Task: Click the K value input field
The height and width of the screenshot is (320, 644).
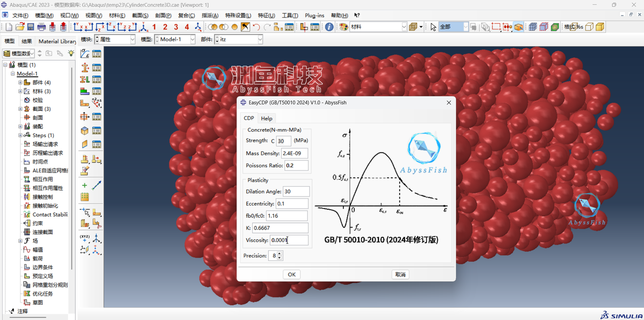Action: 280,228
